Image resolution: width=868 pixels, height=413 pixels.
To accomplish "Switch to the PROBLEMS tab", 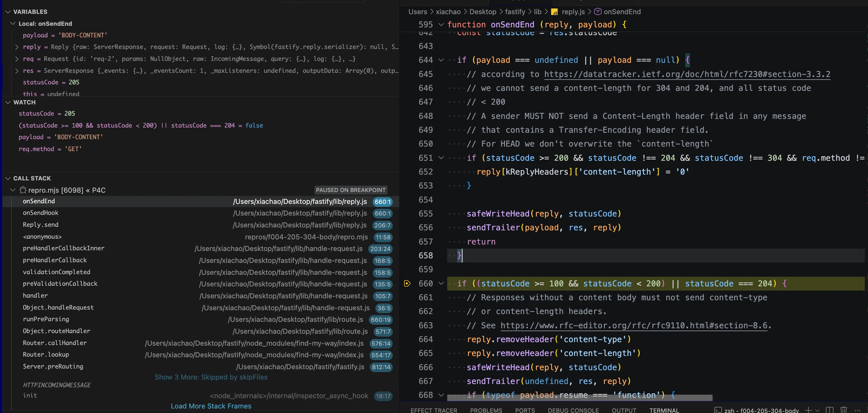I will coord(486,410).
